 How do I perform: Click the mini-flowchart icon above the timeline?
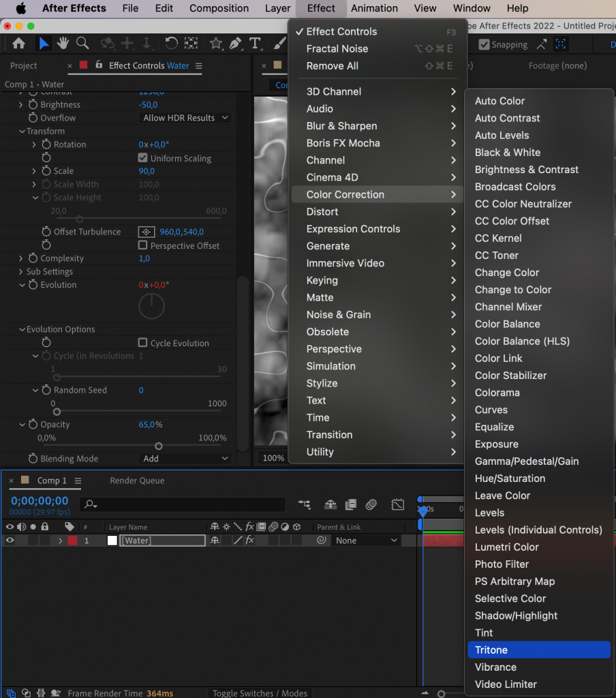305,503
